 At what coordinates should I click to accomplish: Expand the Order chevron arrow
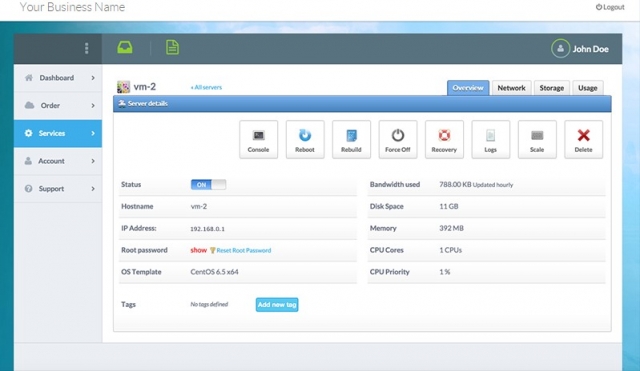[x=93, y=105]
